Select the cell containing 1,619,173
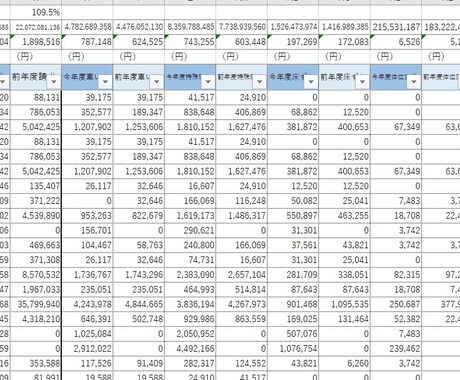Viewport: 460px width, 380px height. pyautogui.click(x=190, y=216)
